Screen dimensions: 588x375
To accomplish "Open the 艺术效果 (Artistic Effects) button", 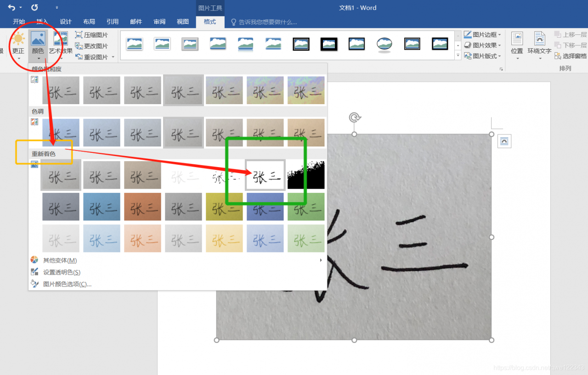I will [61, 46].
